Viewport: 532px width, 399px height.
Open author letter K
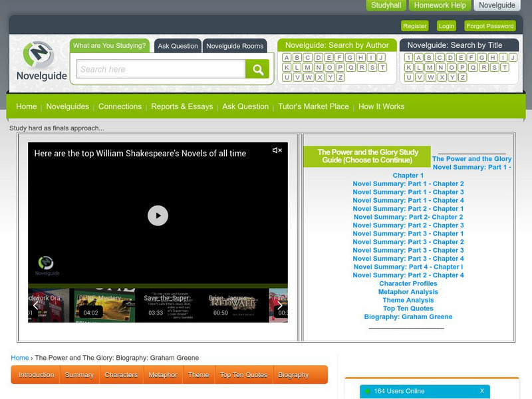pos(287,67)
